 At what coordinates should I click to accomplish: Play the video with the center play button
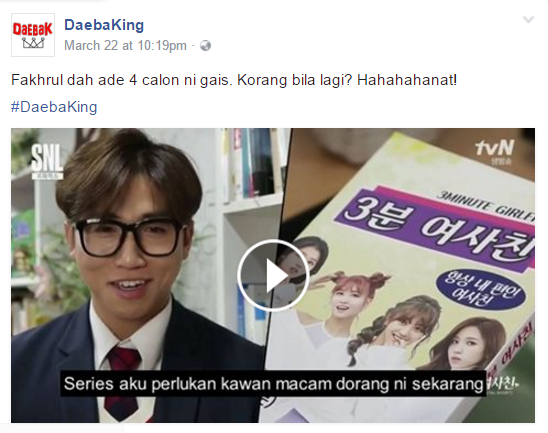coord(273,276)
